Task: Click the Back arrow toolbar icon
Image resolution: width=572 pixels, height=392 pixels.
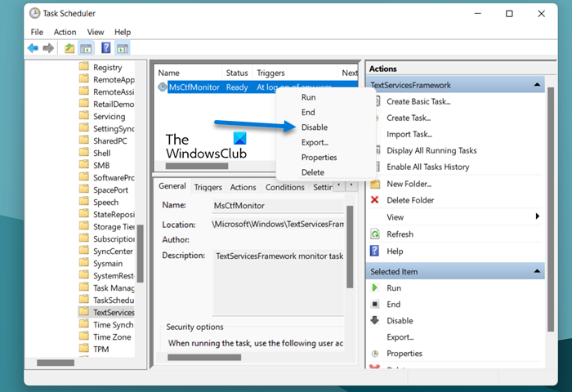Action: pyautogui.click(x=33, y=48)
